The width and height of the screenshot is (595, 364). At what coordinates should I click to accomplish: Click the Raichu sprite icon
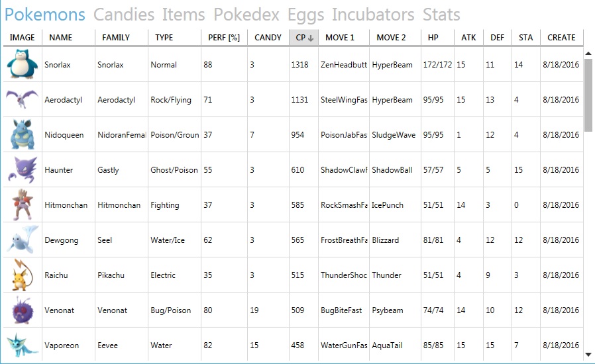click(23, 275)
